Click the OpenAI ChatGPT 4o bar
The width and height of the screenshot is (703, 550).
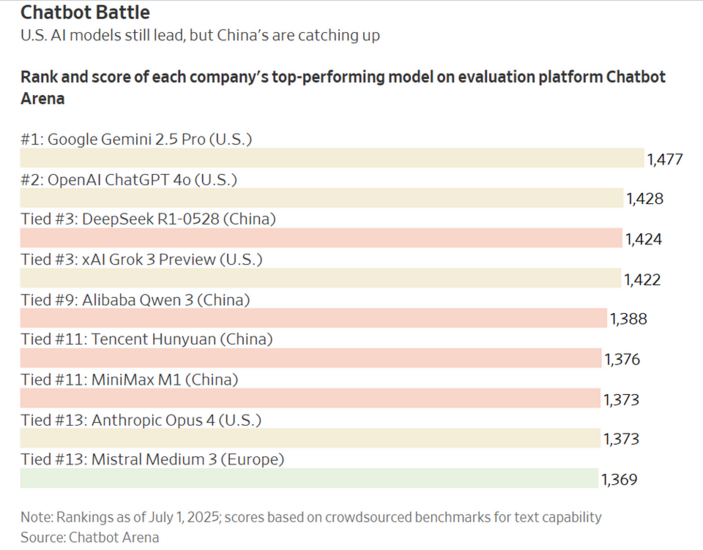pos(322,198)
